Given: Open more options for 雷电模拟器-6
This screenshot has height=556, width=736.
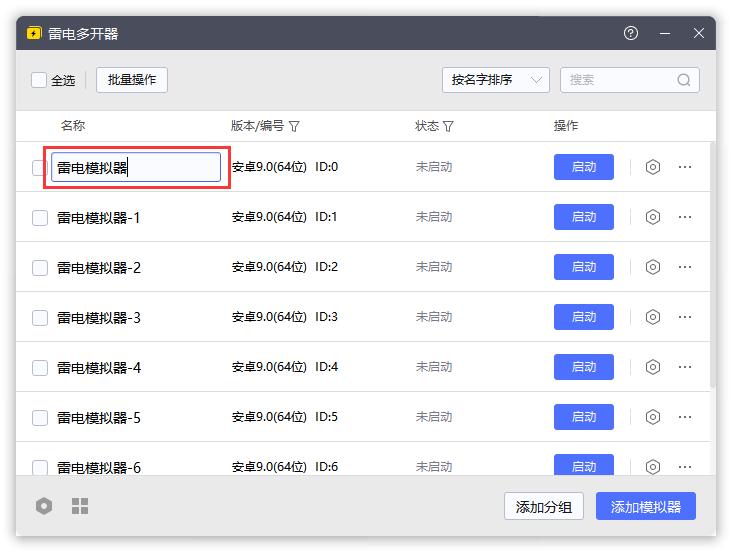Looking at the screenshot, I should point(685,467).
